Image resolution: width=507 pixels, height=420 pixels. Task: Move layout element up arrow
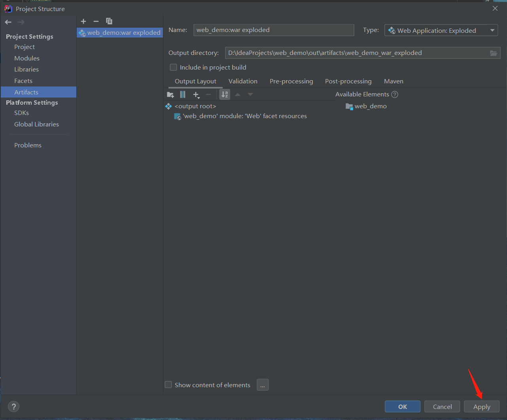click(238, 94)
